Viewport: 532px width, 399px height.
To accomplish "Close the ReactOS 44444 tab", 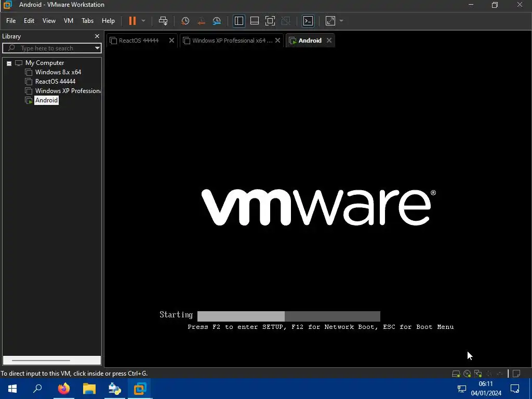I will 171,41.
